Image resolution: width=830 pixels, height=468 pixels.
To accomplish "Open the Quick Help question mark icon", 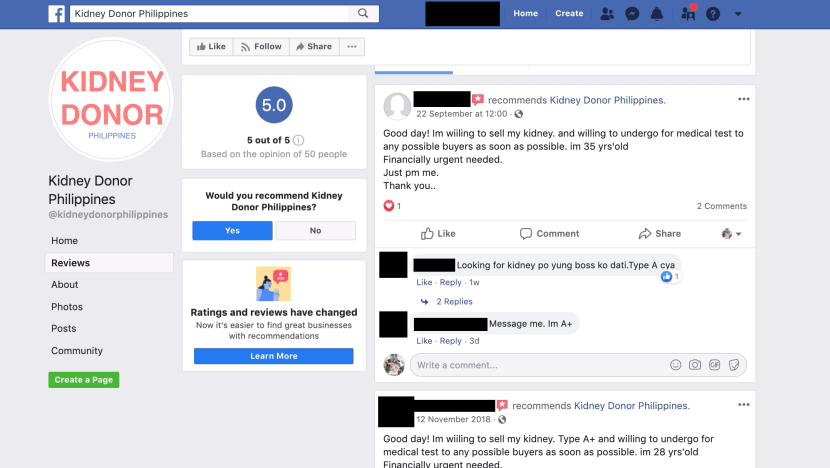I will tap(713, 14).
